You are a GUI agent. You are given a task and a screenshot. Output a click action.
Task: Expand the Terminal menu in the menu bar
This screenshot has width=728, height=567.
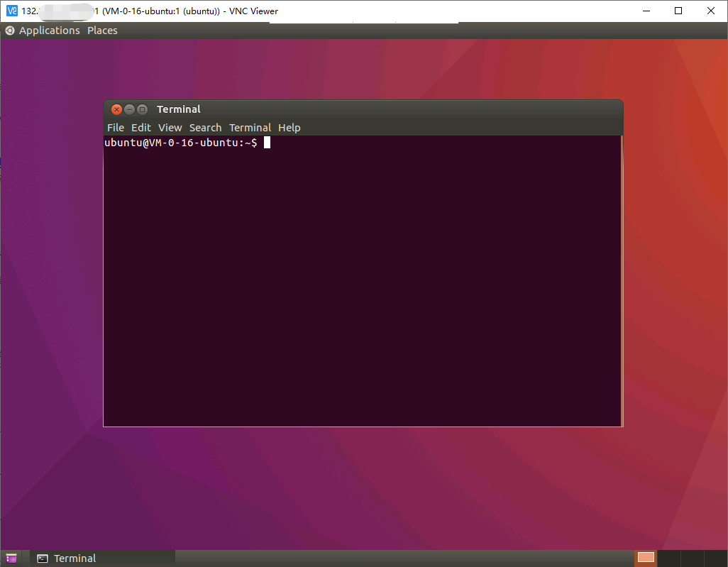point(250,128)
